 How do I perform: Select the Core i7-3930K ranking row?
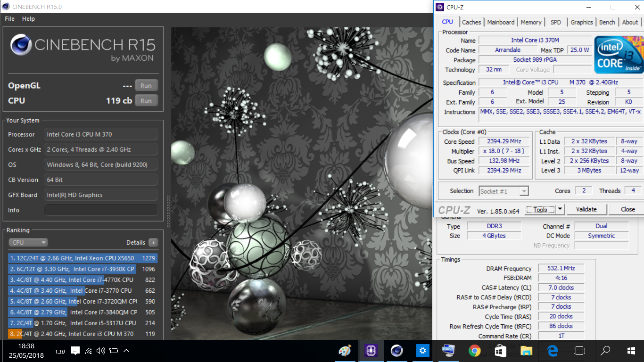[x=83, y=269]
